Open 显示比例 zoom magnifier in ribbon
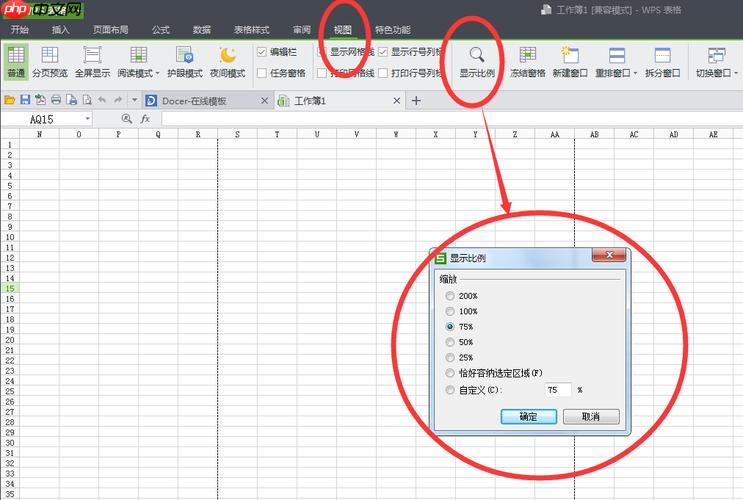Screen dimensions: 743x500 [x=477, y=55]
